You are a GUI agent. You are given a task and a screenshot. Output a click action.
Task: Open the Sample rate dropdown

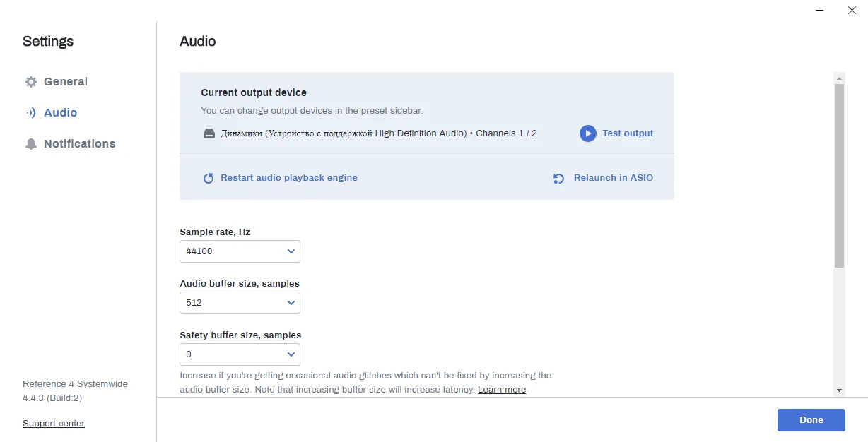240,251
